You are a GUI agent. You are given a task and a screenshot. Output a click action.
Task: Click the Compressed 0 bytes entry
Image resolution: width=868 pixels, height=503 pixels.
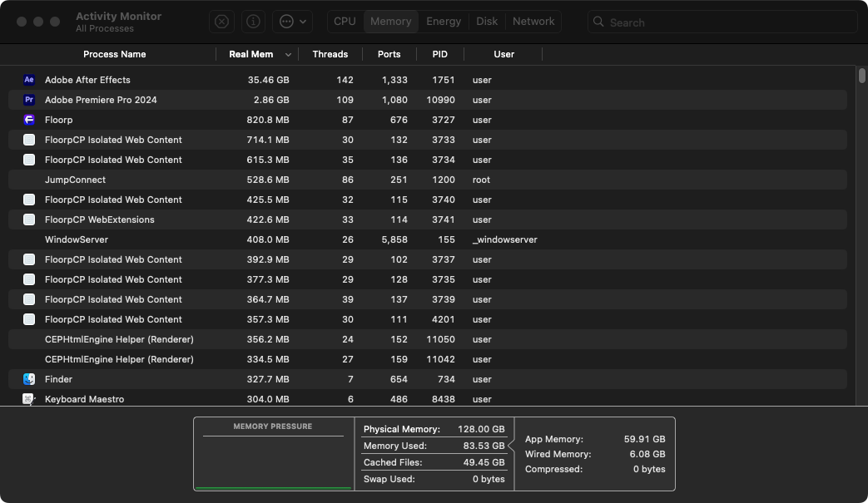595,469
